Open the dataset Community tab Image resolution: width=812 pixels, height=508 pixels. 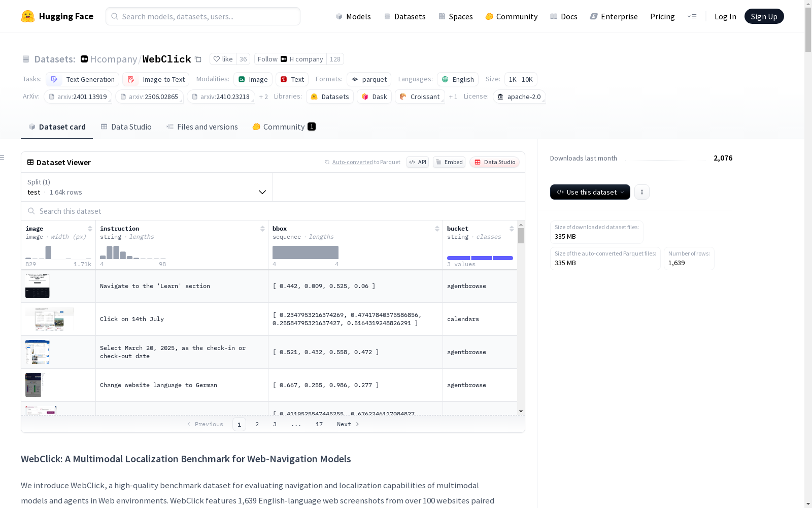(284, 127)
